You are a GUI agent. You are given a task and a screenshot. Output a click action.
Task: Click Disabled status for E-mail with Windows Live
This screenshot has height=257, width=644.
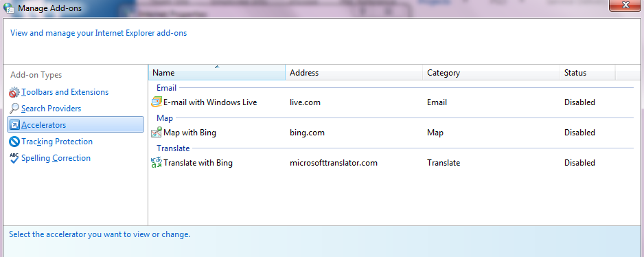tap(579, 102)
